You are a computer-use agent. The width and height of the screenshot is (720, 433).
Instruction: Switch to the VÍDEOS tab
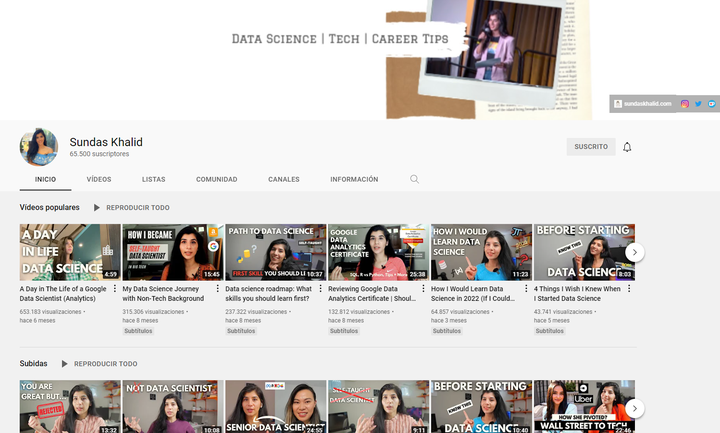click(99, 179)
